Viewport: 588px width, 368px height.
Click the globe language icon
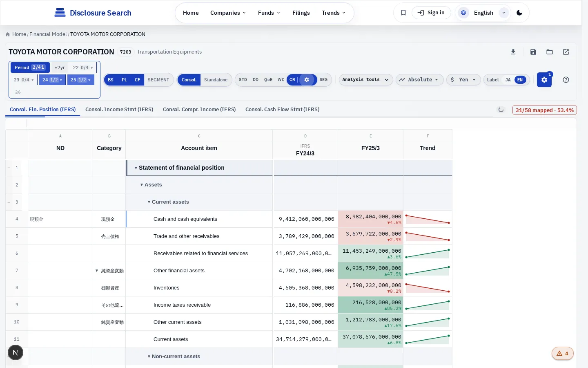click(463, 13)
